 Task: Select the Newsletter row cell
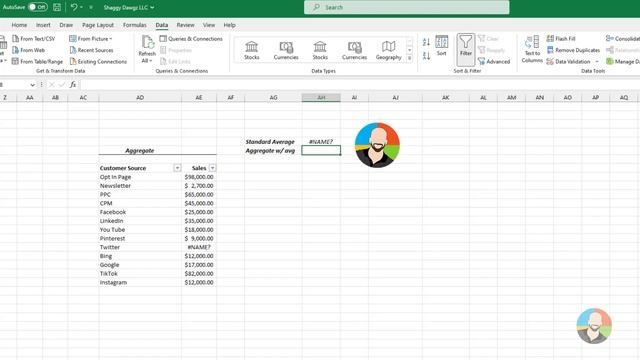pos(140,186)
